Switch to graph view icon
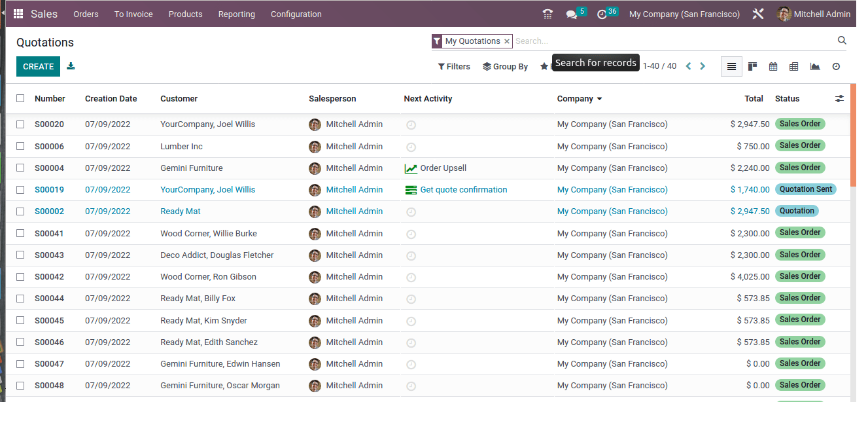The height and width of the screenshot is (421, 868). tap(814, 66)
